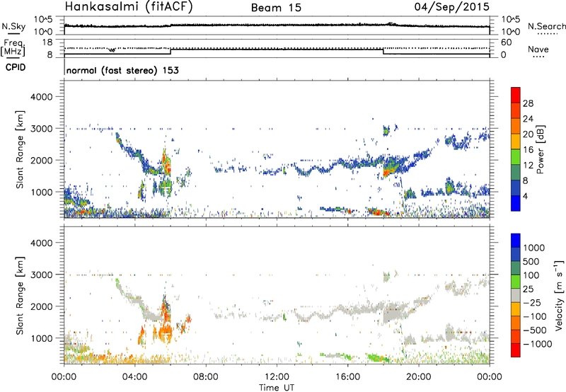Click the orange velocity patch near 05:30 at 1000 km
Viewport: 566px width, 392px height.
click(x=166, y=331)
